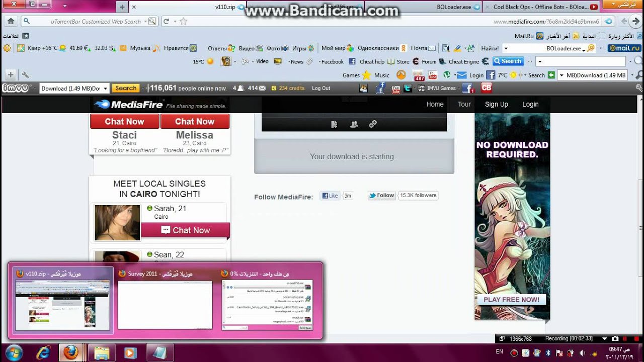Go to the Firefox home page icon
Image resolution: width=644 pixels, height=362 pixels.
pos(11,21)
